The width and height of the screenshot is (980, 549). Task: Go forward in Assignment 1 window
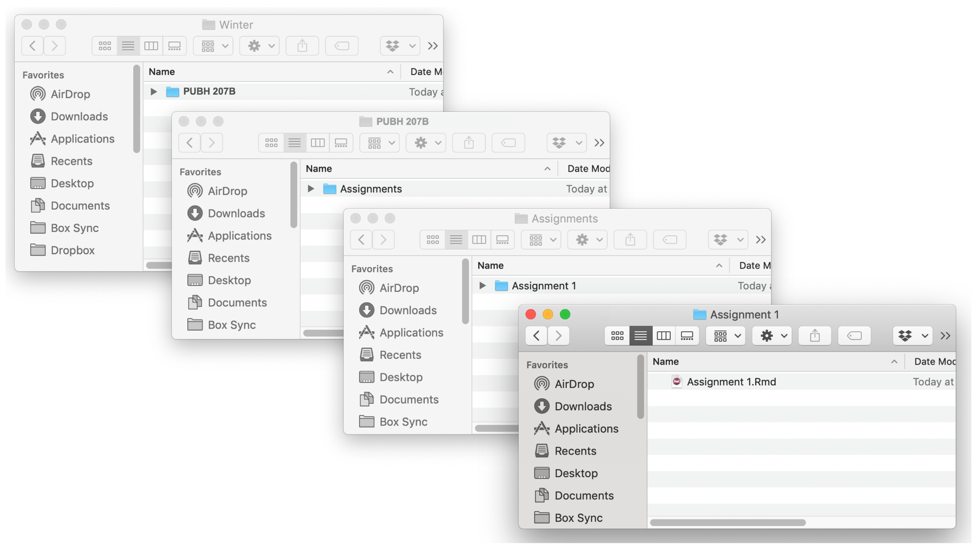pyautogui.click(x=559, y=336)
